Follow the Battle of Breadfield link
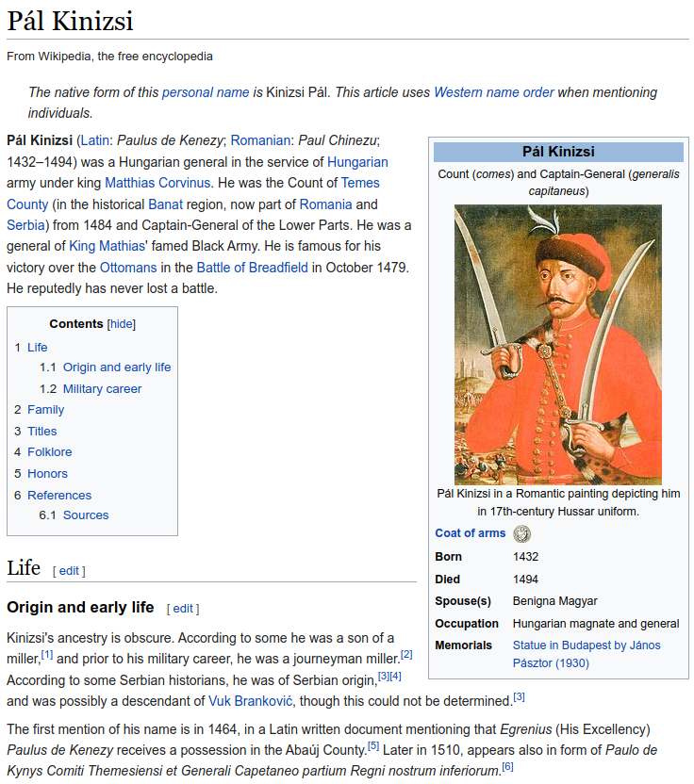694x784 pixels. point(252,268)
